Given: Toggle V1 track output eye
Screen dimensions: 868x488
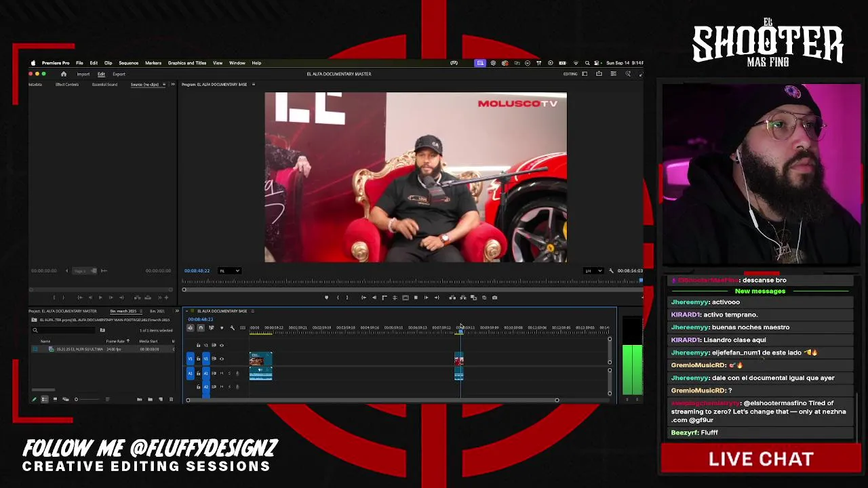Looking at the screenshot, I should point(222,359).
